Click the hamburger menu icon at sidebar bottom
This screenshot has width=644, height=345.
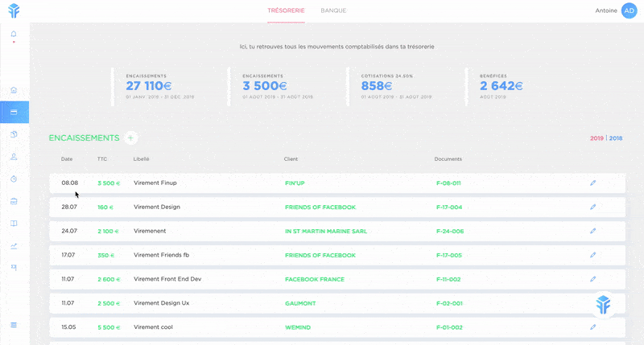click(x=14, y=325)
